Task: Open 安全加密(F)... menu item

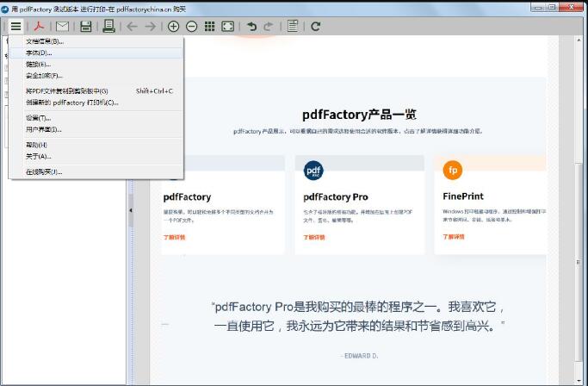Action: [96, 76]
